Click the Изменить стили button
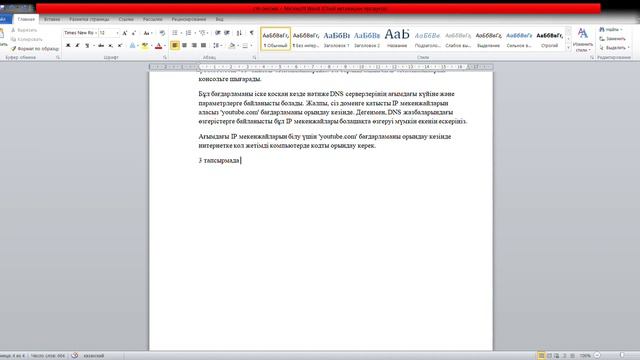640x360 pixels. (x=582, y=40)
